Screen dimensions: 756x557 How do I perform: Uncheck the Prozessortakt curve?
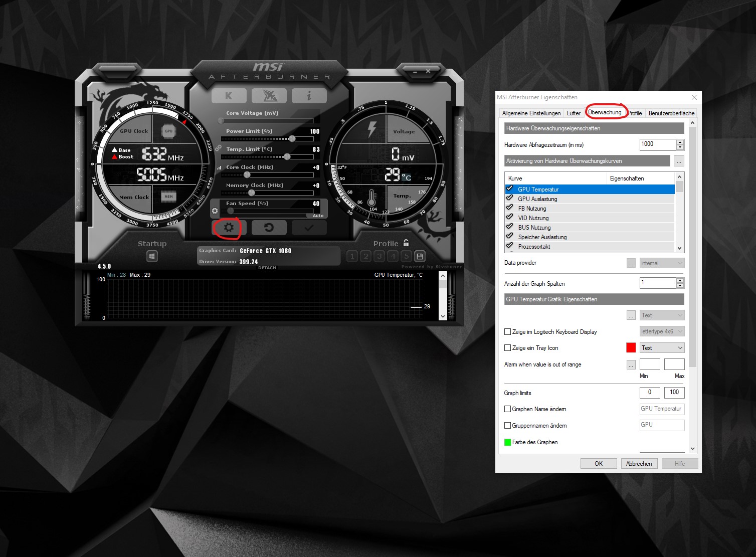coord(510,246)
